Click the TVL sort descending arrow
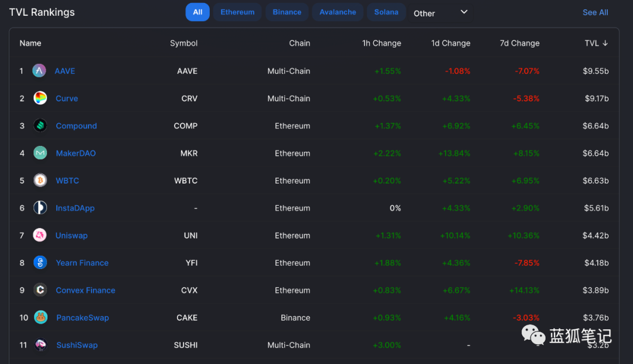 tap(605, 43)
